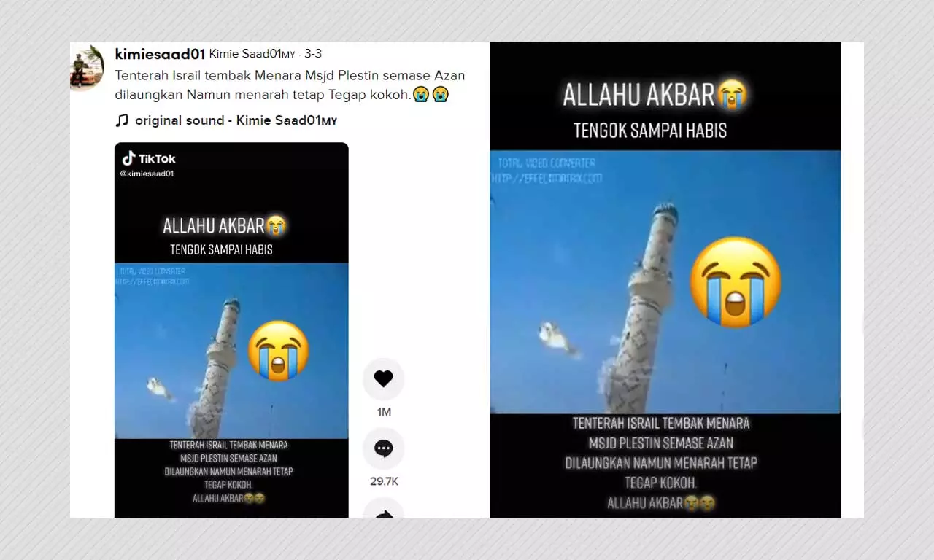Image resolution: width=934 pixels, height=560 pixels.
Task: Click the enlarged video on the right
Action: (665, 280)
